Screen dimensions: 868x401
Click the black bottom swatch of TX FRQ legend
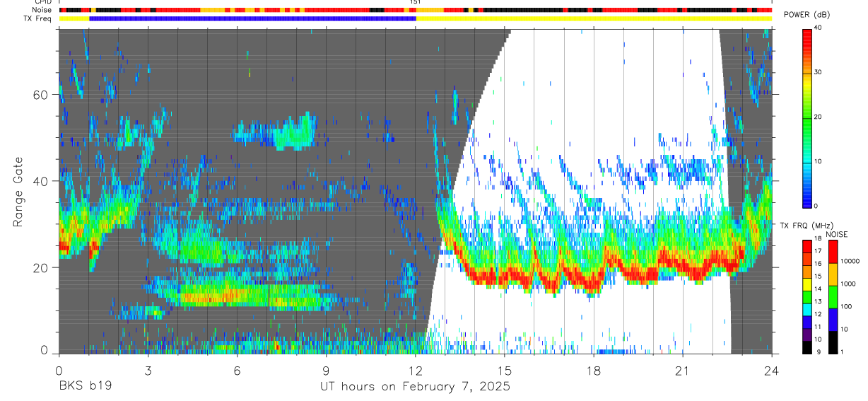pyautogui.click(x=807, y=347)
